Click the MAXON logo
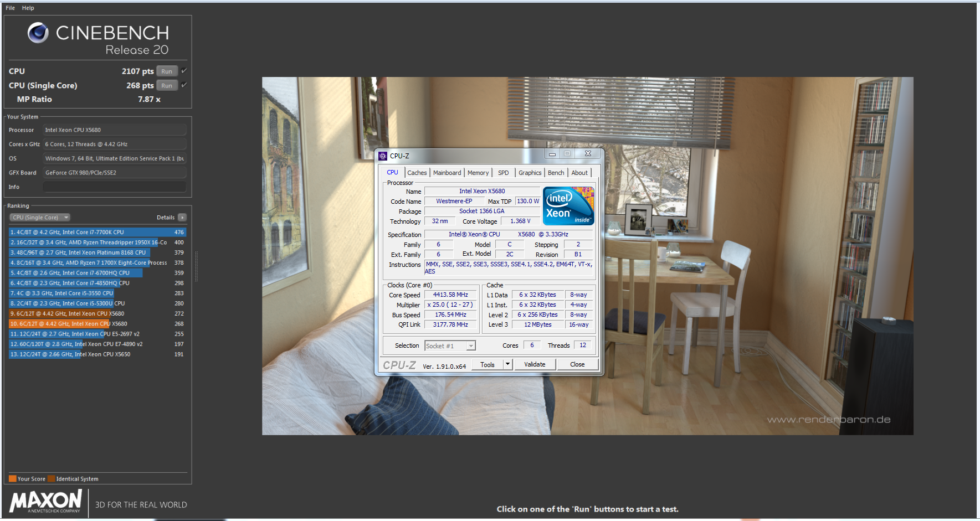Screen dimensions: 980x521 (x=46, y=502)
